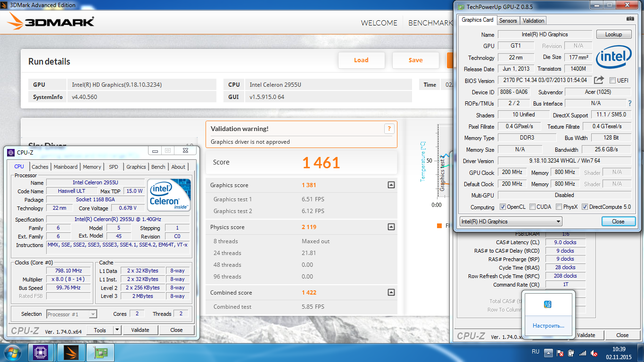Select the Graphics Card tab in GPU-Z
This screenshot has height=362, width=644.
tap(478, 20)
